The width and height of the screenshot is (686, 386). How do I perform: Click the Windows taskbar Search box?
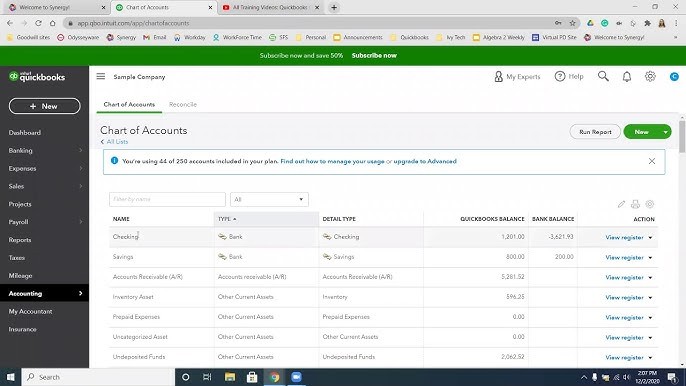pyautogui.click(x=98, y=377)
